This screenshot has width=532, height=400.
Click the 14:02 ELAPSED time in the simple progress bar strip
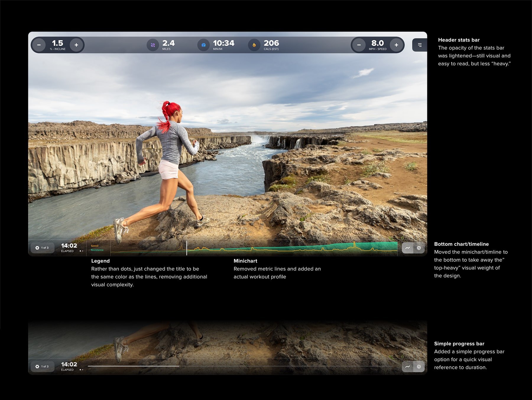tap(69, 367)
